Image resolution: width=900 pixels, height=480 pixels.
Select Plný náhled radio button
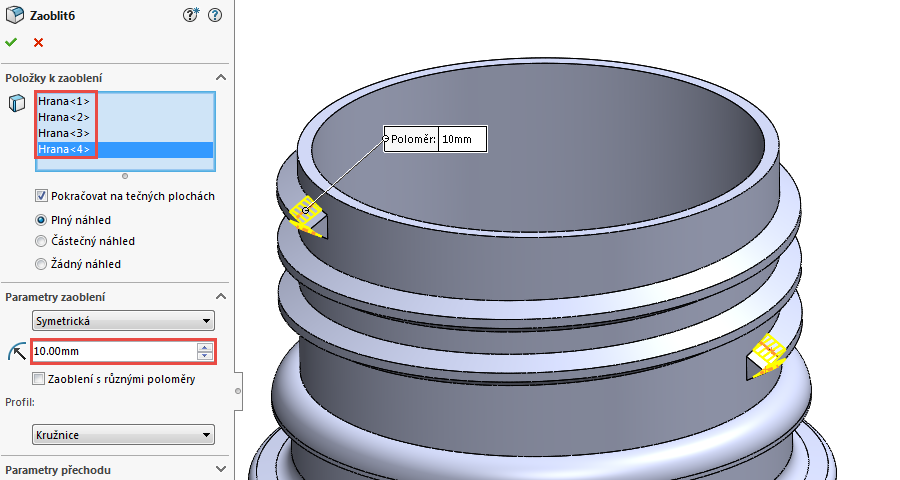click(41, 220)
